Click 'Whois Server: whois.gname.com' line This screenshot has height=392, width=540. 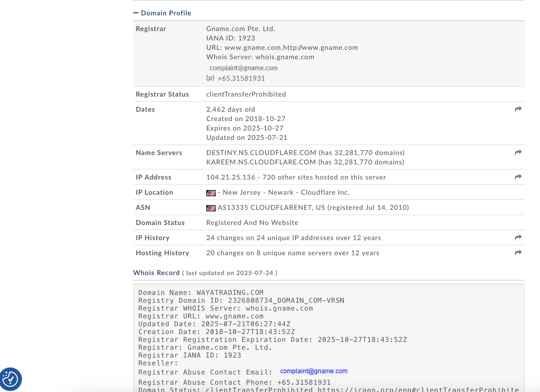click(260, 57)
